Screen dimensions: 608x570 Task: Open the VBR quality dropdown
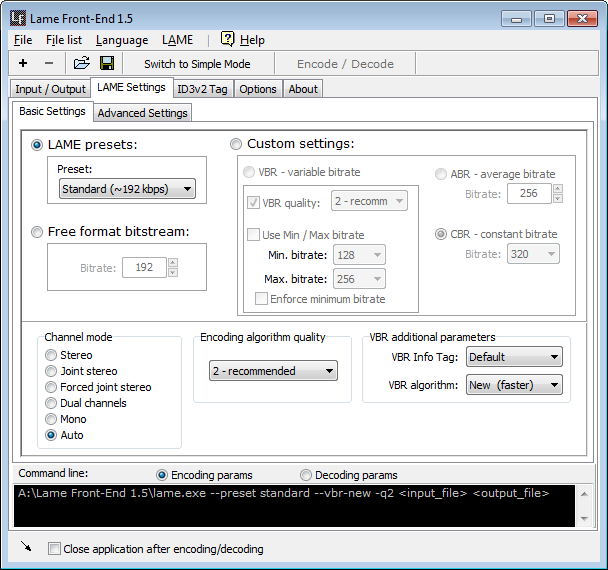tap(369, 201)
